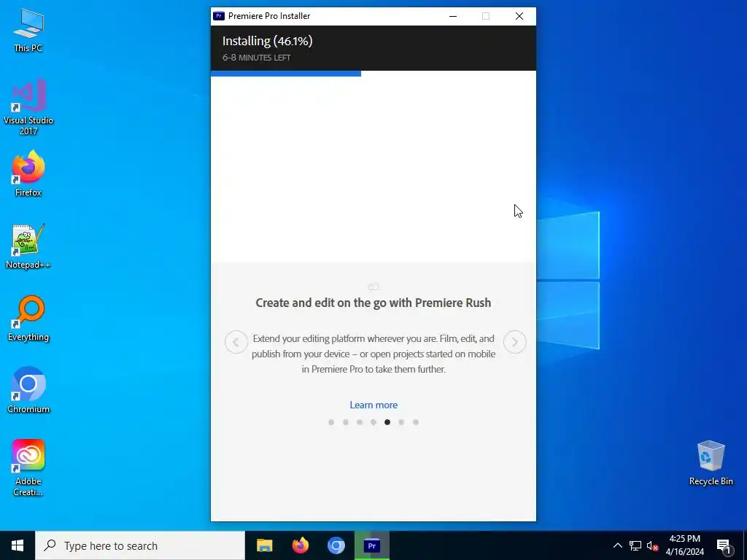
Task: Jump to the first carousel dot
Action: 331,422
